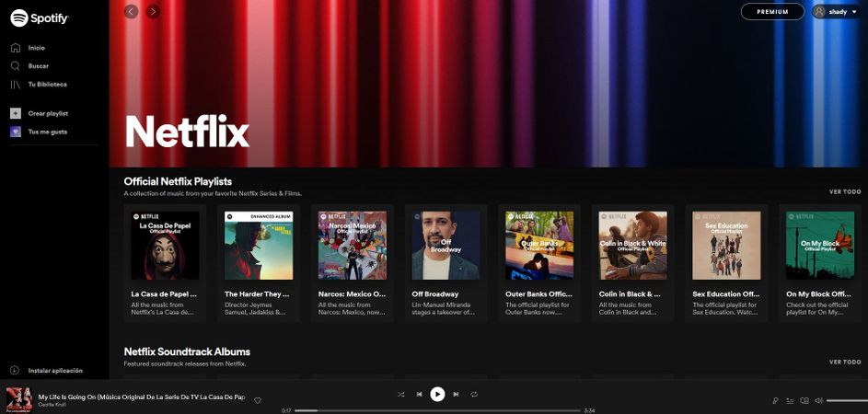
Task: Click the My Life Is Going On track title
Action: (142, 397)
